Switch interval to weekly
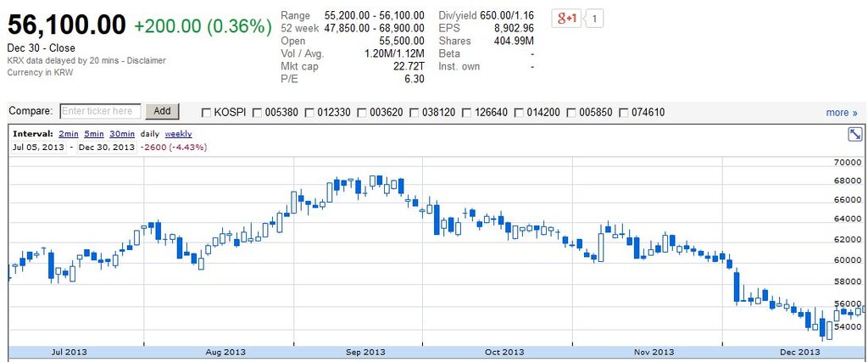 coord(179,134)
